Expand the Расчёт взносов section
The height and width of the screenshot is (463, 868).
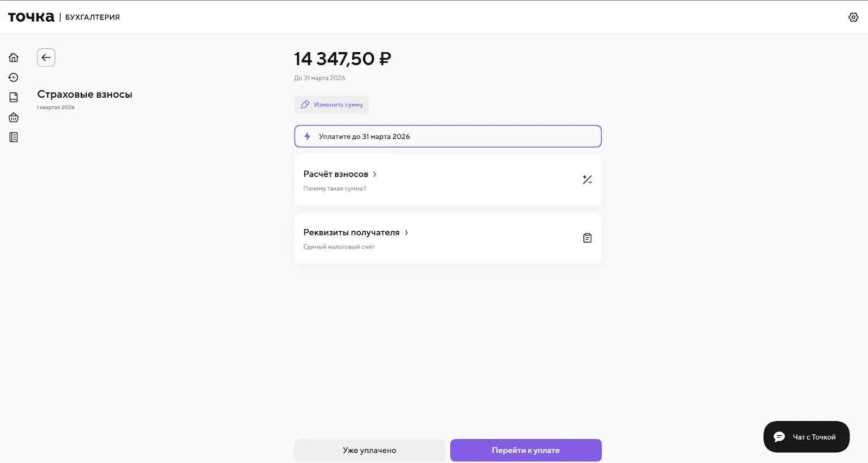pyautogui.click(x=336, y=174)
